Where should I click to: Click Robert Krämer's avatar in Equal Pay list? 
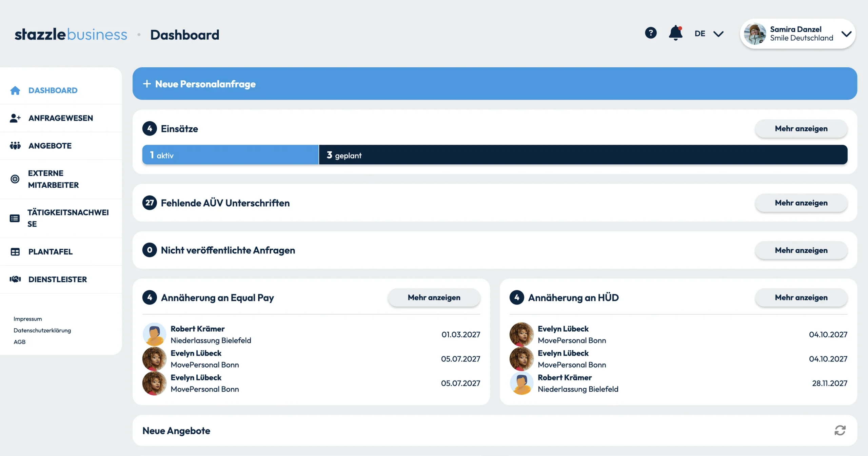click(x=154, y=334)
